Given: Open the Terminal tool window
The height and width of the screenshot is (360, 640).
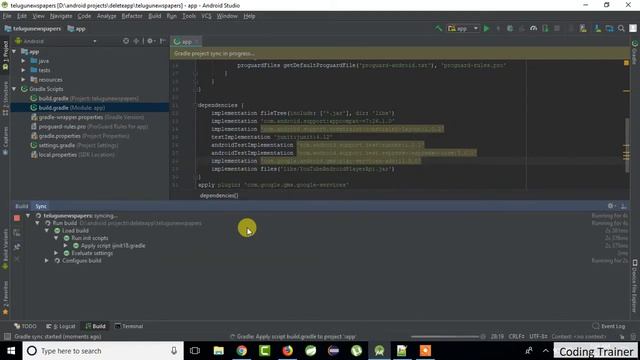Looking at the screenshot, I should pos(129,326).
